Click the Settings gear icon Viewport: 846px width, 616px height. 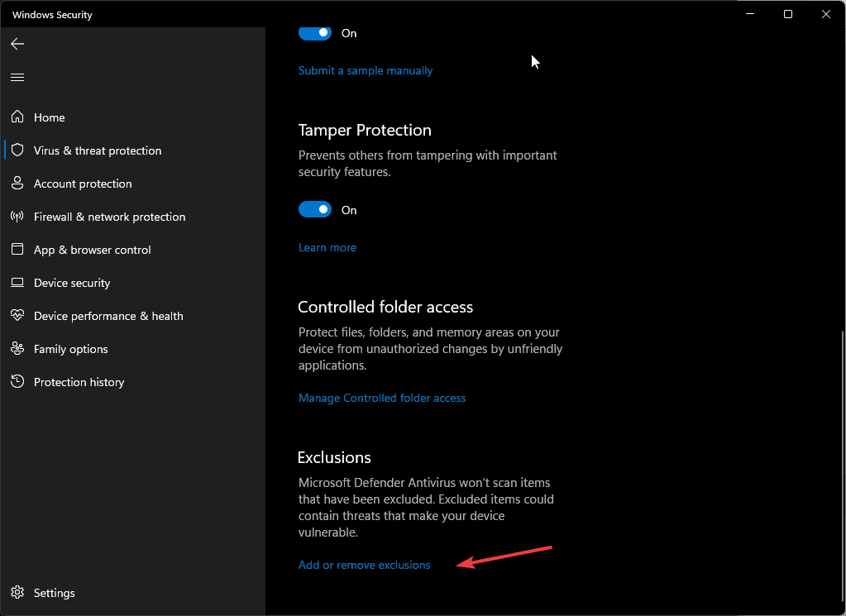pos(17,593)
